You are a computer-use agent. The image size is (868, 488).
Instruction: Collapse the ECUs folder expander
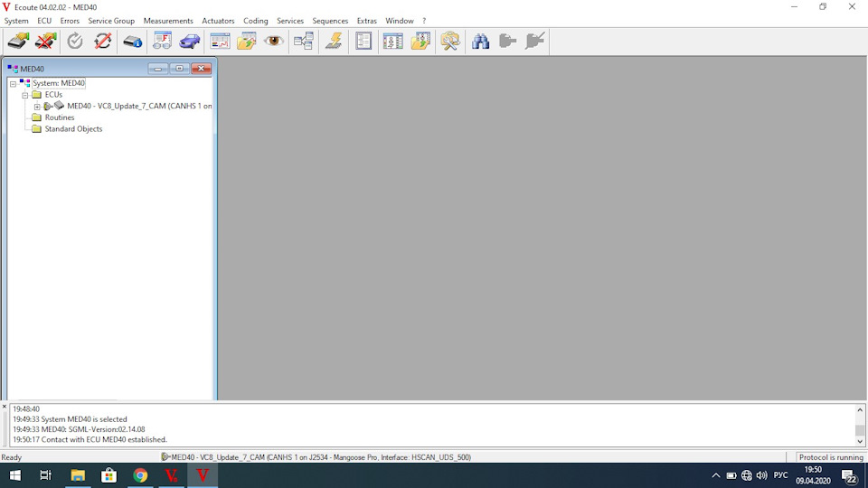(25, 95)
